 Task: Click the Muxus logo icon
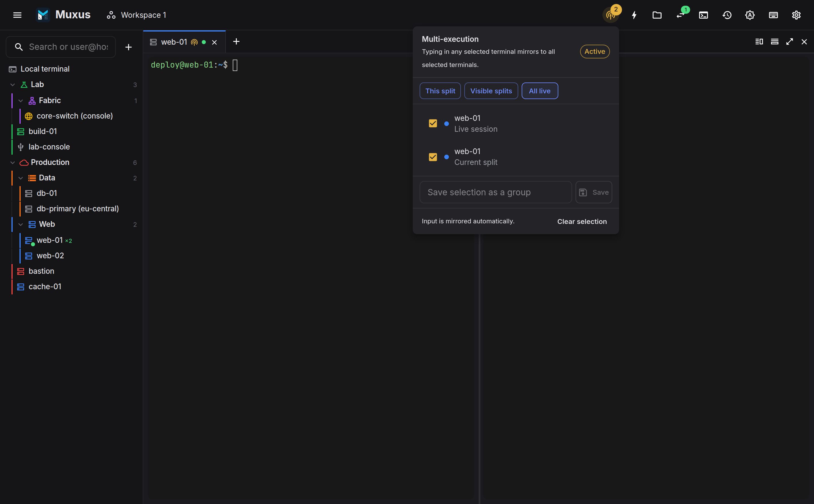tap(43, 15)
